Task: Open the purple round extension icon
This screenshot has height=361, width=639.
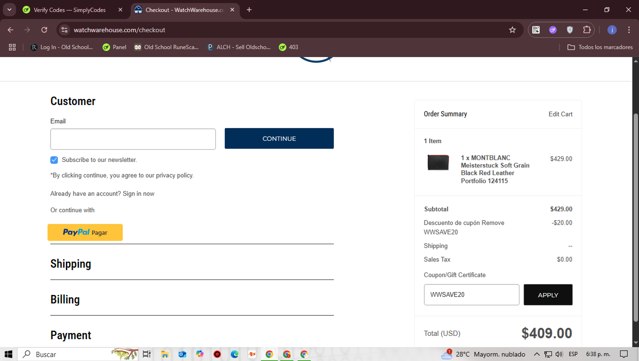Action: (553, 30)
